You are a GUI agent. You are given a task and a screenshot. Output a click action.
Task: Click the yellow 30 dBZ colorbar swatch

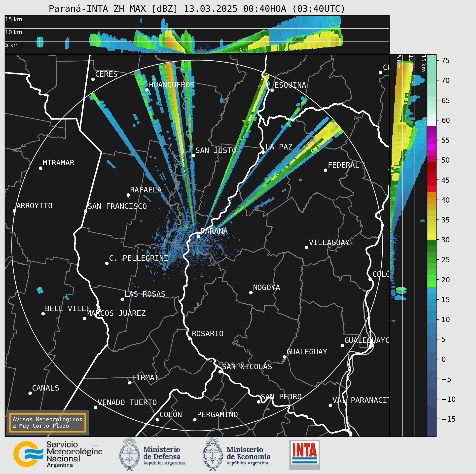click(432, 237)
